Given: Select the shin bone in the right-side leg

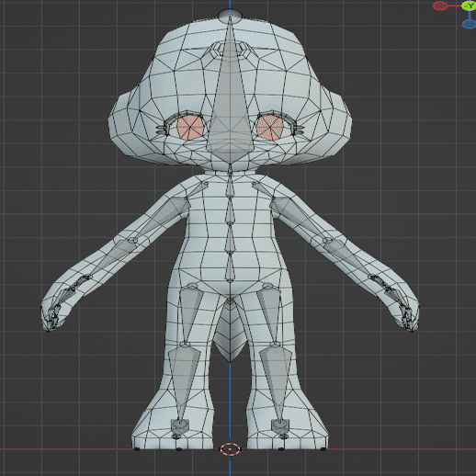Looking at the screenshot, I should pos(275,383).
